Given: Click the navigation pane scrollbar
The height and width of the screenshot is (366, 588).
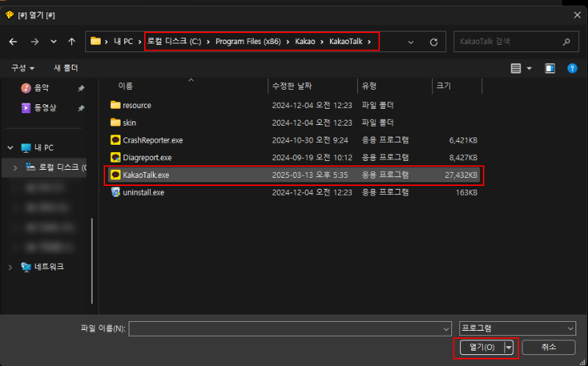Looking at the screenshot, I should [x=92, y=261].
